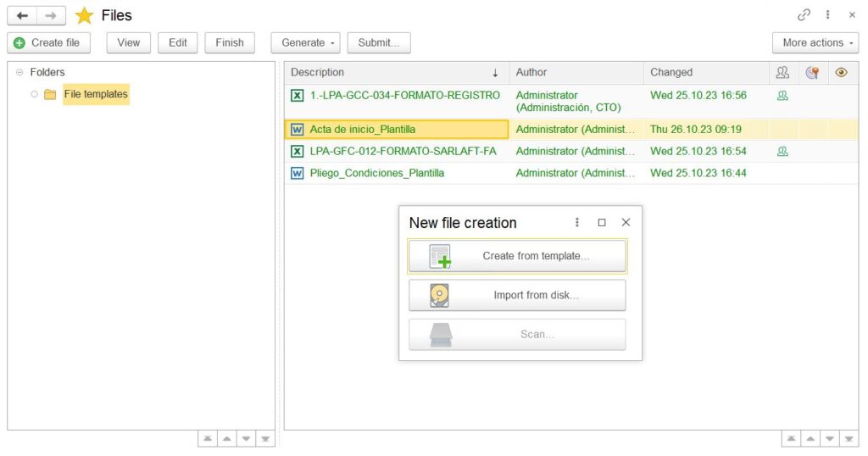Click the Submit button in toolbar
Screen dimensions: 868x456
[378, 42]
